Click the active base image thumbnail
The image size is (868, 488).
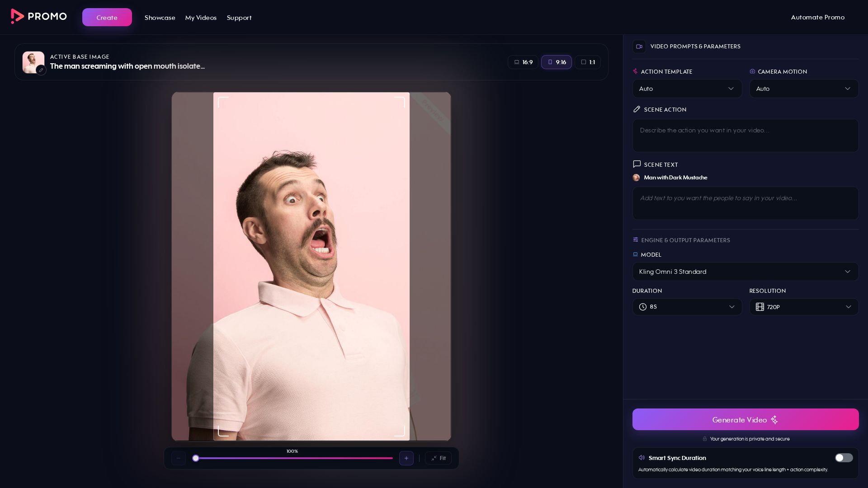point(33,62)
